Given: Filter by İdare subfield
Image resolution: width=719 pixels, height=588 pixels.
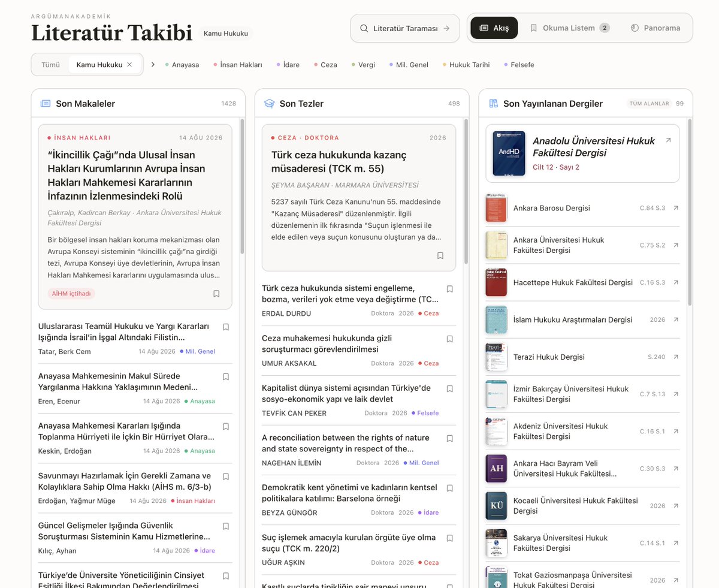Looking at the screenshot, I should pyautogui.click(x=288, y=65).
